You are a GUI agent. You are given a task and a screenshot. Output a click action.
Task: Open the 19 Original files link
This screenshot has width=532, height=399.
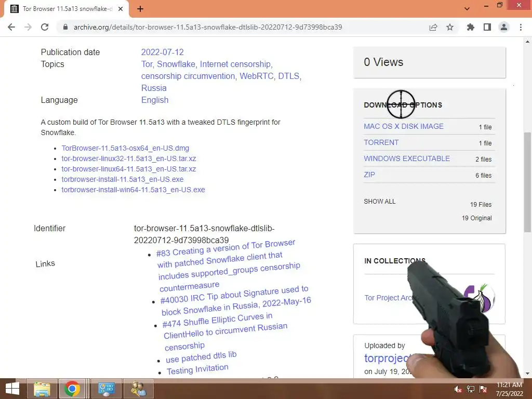click(x=476, y=218)
